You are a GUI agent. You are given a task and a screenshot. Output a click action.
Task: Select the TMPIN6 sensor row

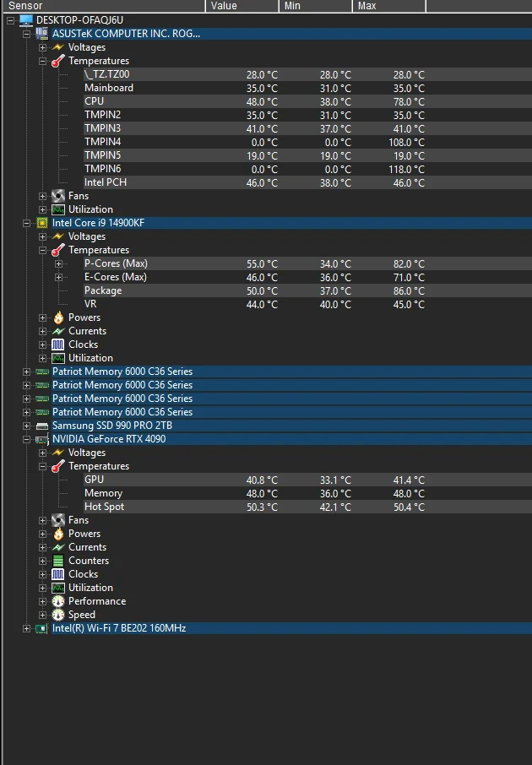coord(307,169)
